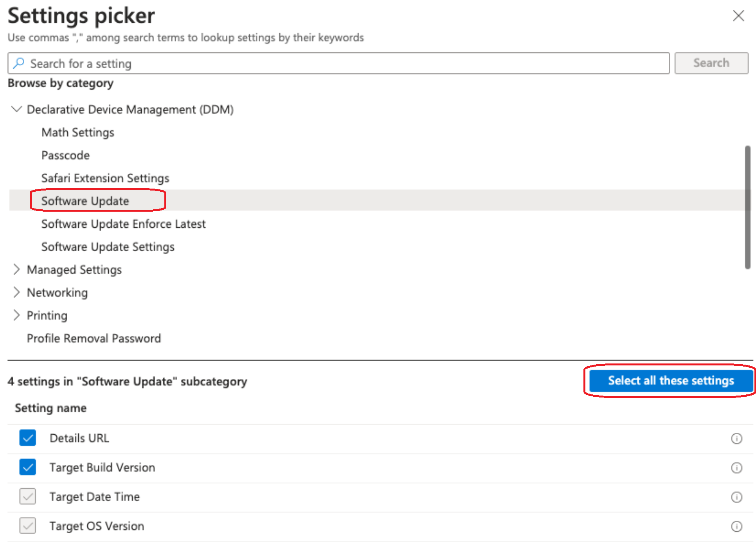Click info icon for Target OS Version
The width and height of the screenshot is (756, 554).
[x=736, y=526]
